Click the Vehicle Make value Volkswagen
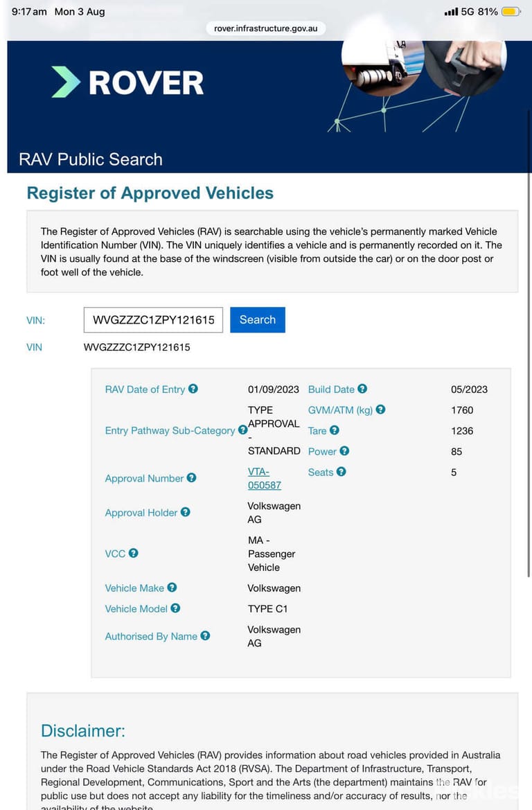Viewport: 532px width, 810px height. coord(274,588)
